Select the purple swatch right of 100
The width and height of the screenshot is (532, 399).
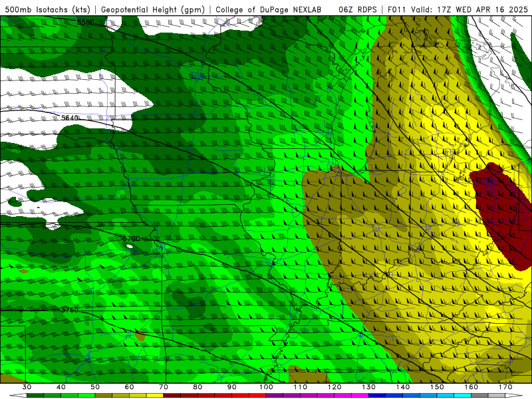pyautogui.click(x=275, y=396)
